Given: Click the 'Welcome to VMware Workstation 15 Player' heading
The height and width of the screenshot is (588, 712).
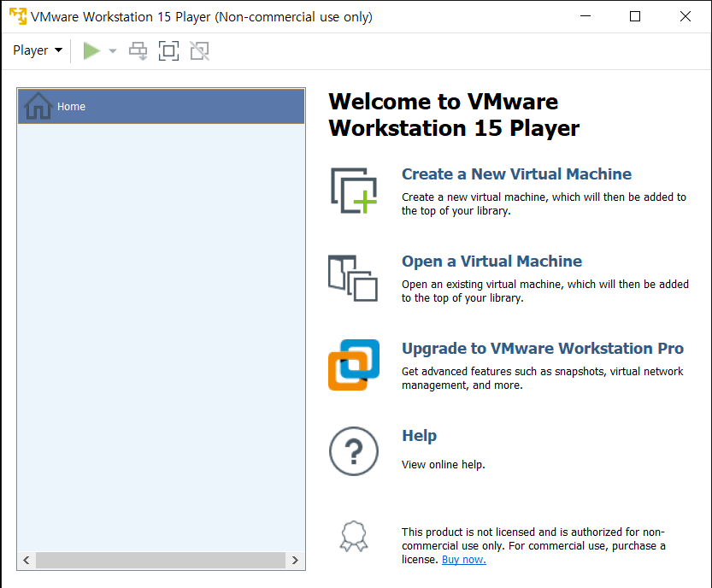Looking at the screenshot, I should pyautogui.click(x=454, y=115).
